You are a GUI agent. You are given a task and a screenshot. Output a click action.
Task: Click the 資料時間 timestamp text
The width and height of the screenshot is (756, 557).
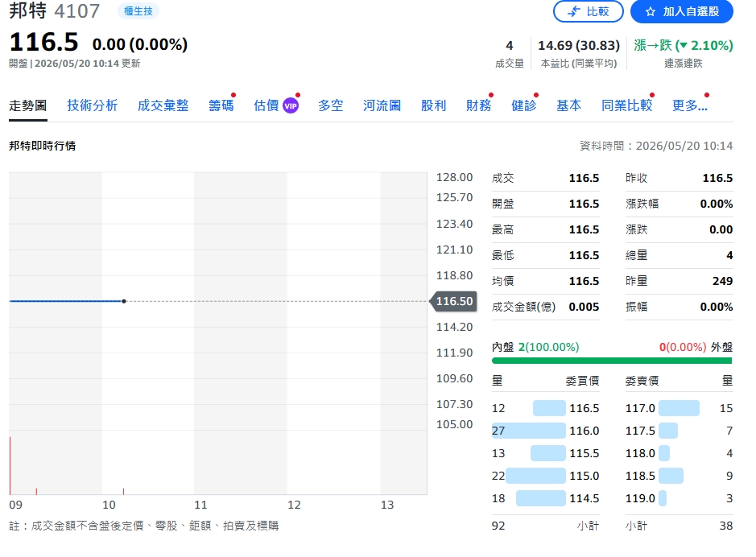655,146
